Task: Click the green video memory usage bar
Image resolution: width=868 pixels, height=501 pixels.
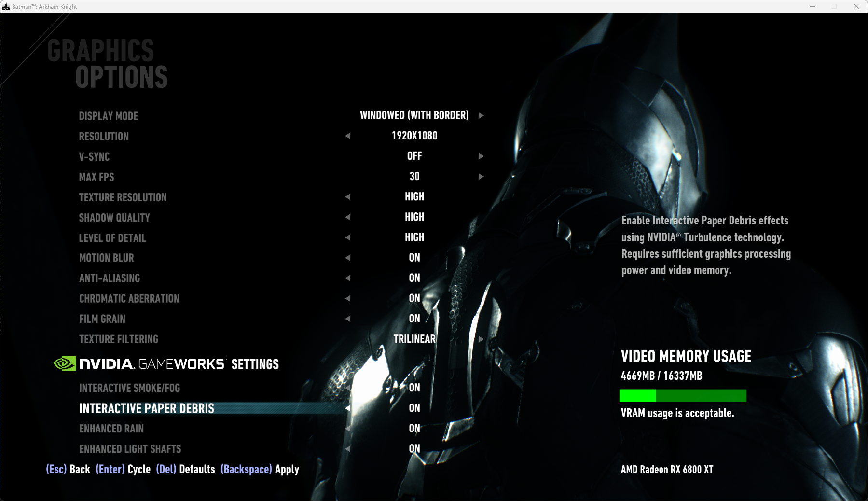Action: click(x=683, y=396)
